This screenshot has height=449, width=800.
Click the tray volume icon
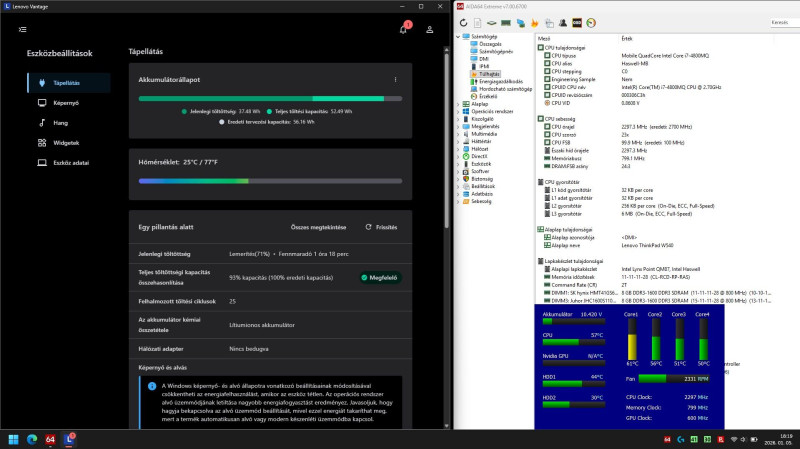click(x=743, y=439)
